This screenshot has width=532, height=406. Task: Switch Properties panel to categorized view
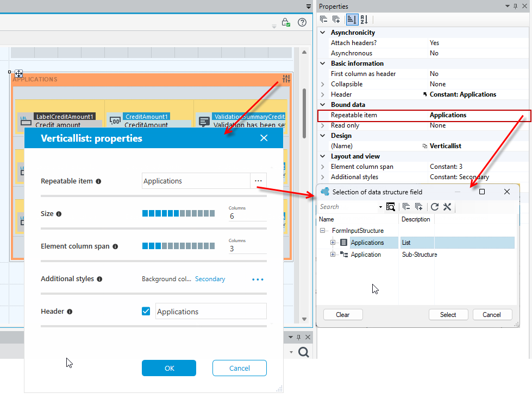pyautogui.click(x=352, y=20)
